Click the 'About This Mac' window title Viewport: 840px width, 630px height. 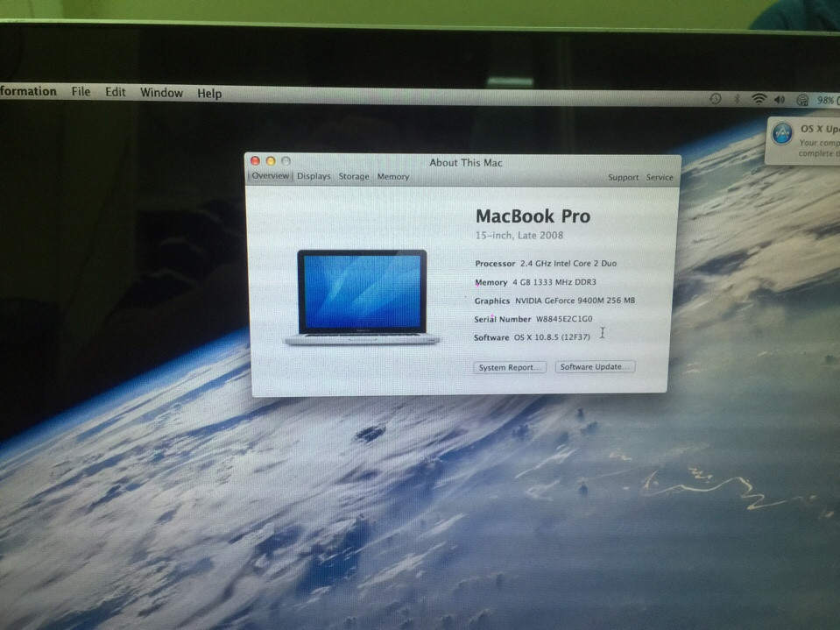pos(465,163)
